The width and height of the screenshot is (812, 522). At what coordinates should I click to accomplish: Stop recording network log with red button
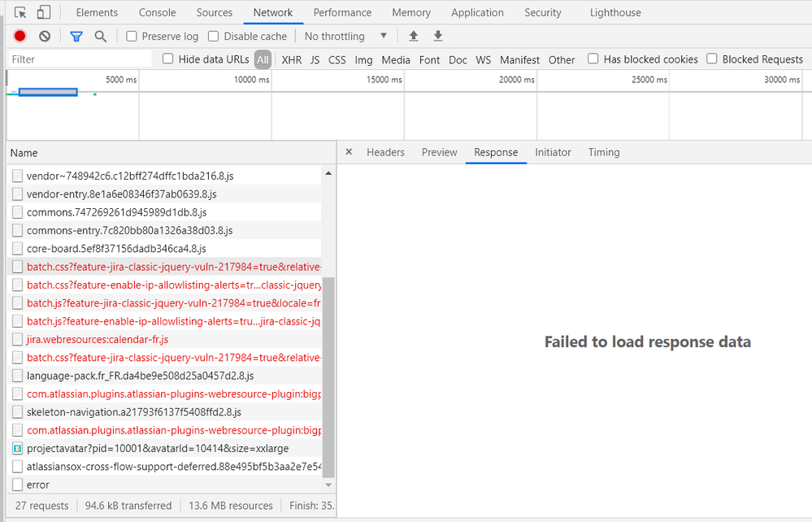click(x=20, y=37)
